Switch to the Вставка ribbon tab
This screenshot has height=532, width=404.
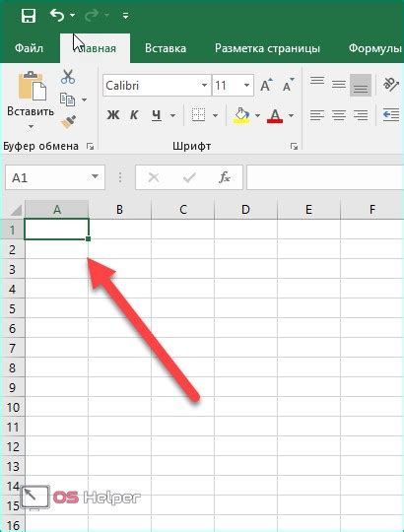pyautogui.click(x=166, y=48)
